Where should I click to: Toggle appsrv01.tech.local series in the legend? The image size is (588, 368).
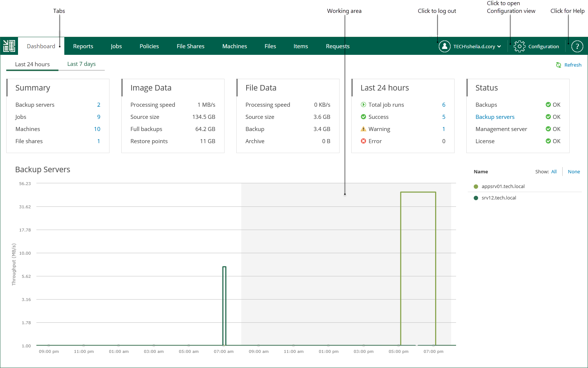[476, 187]
